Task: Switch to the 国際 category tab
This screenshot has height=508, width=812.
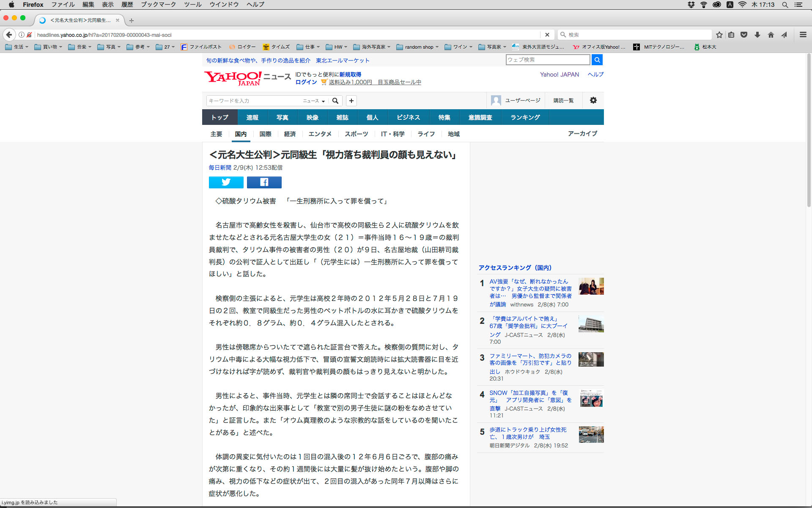Action: [265, 134]
